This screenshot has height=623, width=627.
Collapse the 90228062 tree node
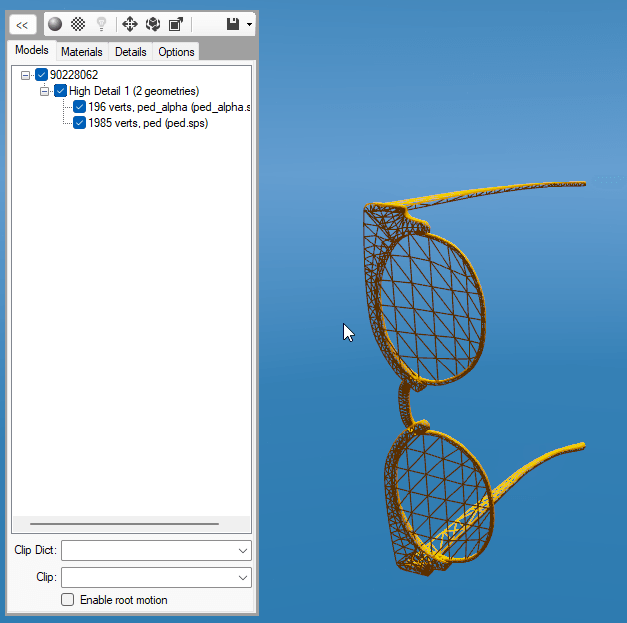(26, 75)
